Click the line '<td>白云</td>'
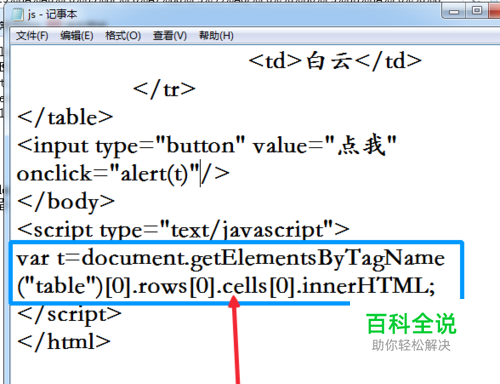500x384 pixels. point(335,61)
